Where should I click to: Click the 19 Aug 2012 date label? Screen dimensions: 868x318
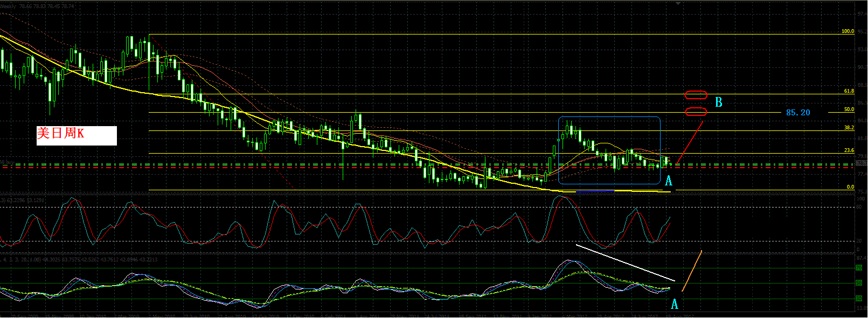click(680, 316)
